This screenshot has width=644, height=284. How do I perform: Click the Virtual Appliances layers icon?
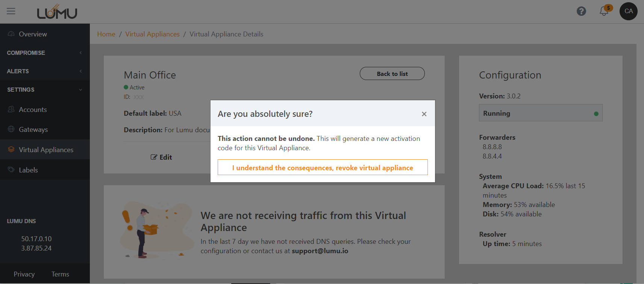coord(11,150)
